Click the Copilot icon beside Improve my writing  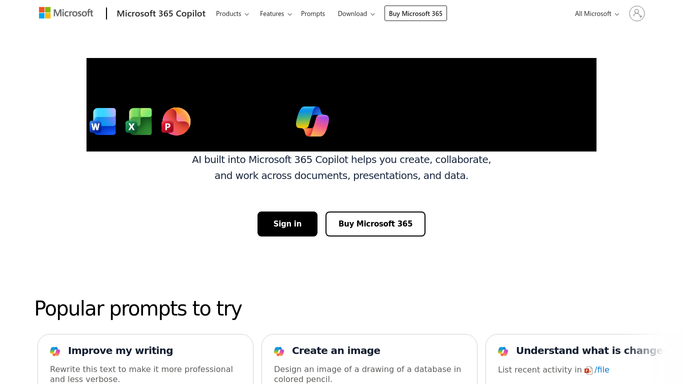(x=55, y=351)
